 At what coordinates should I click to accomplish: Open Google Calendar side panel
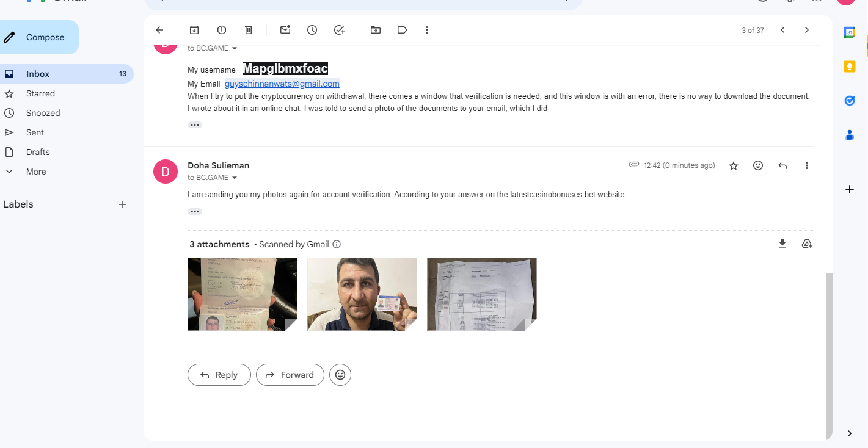(x=849, y=33)
